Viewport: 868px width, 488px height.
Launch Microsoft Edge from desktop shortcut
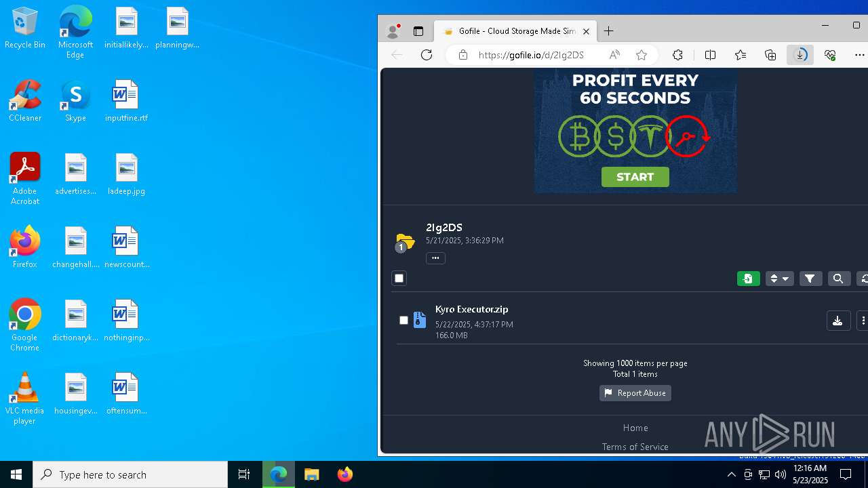[75, 33]
